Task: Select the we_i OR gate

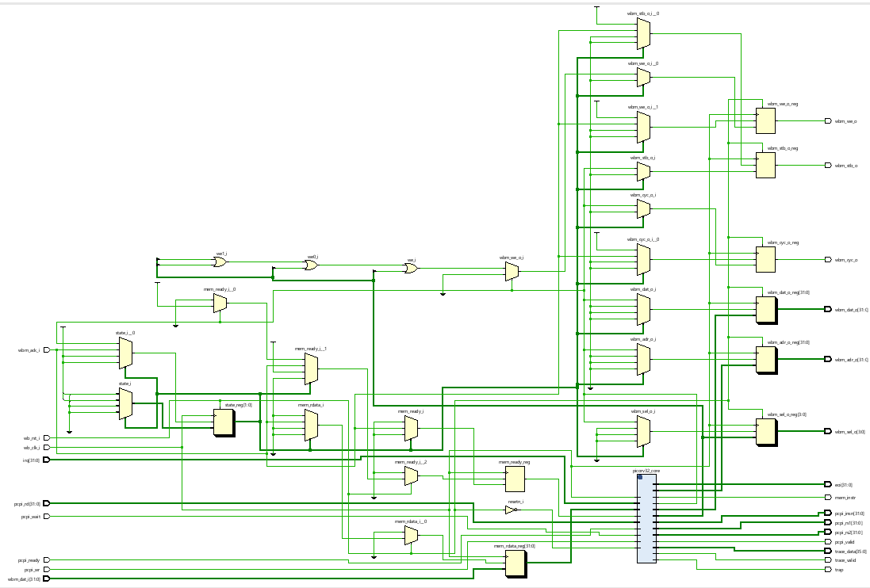Action: [411, 268]
